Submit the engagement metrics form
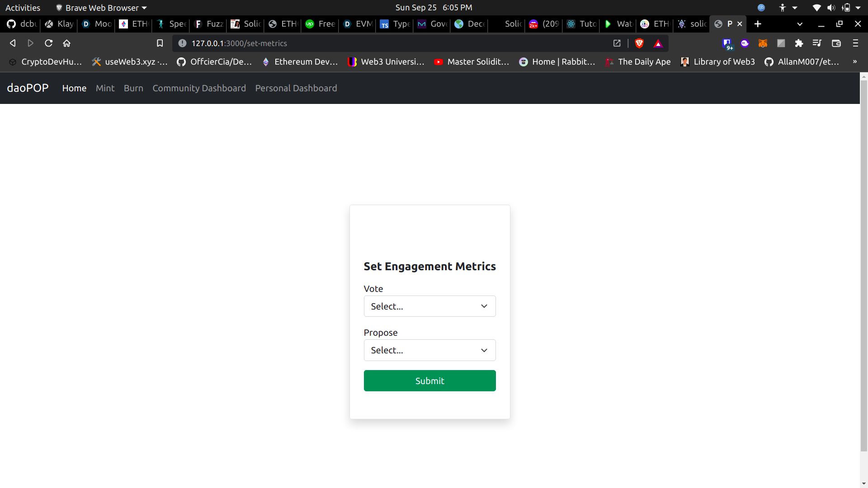The width and height of the screenshot is (868, 488). coord(429,380)
